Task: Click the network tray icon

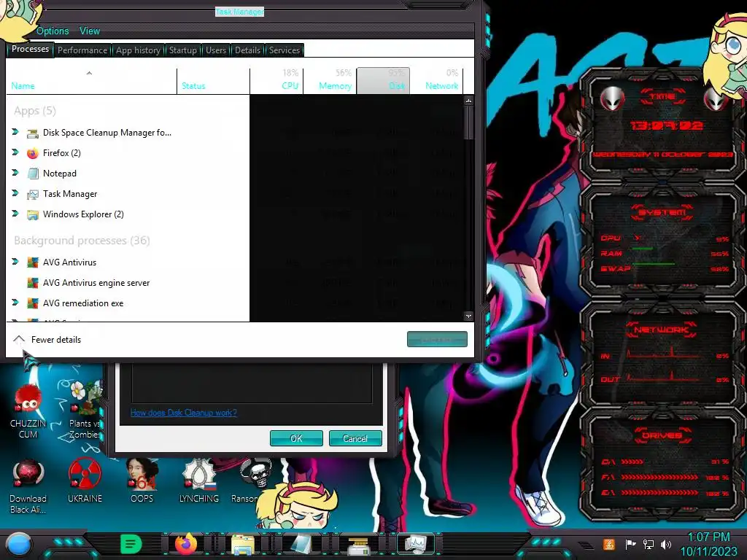Action: [649, 544]
